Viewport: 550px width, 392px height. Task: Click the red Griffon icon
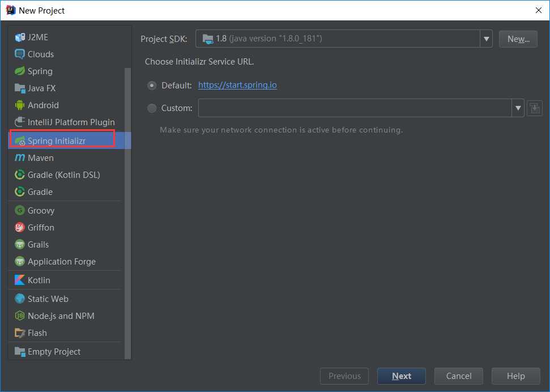coord(20,227)
